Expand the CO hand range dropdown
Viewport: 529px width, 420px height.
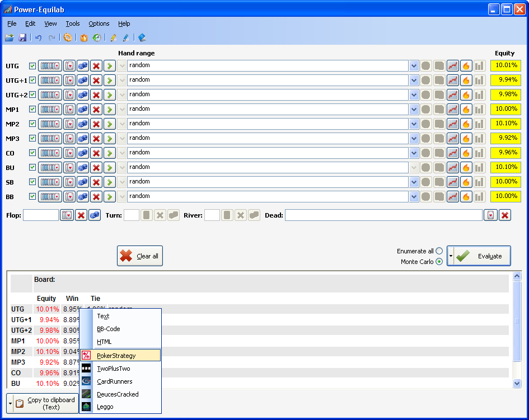414,153
